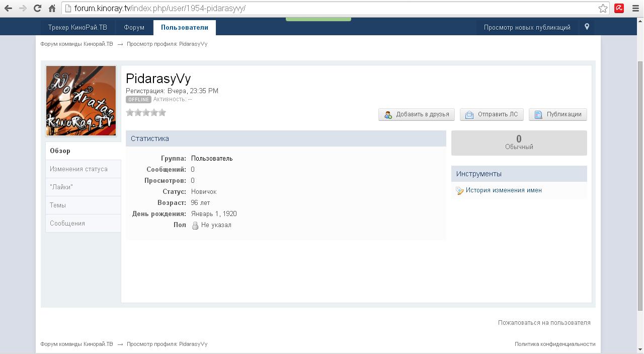Open История изменения имен link
The image size is (644, 354).
(x=504, y=190)
